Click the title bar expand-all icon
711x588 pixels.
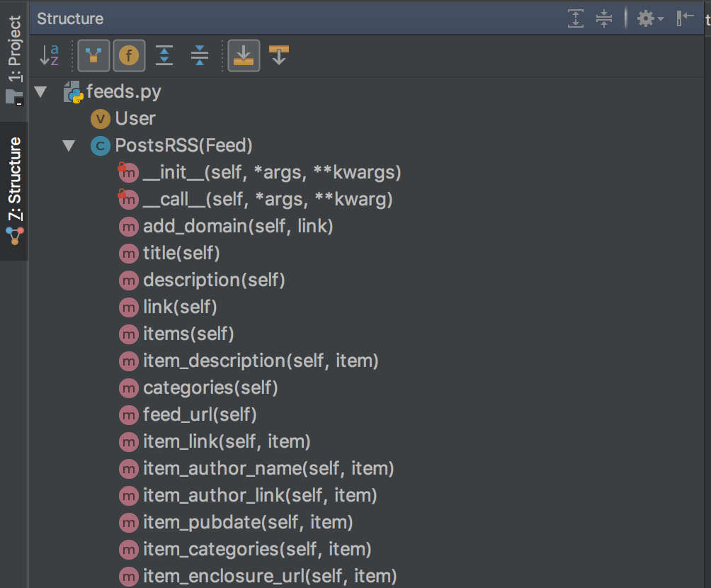576,18
